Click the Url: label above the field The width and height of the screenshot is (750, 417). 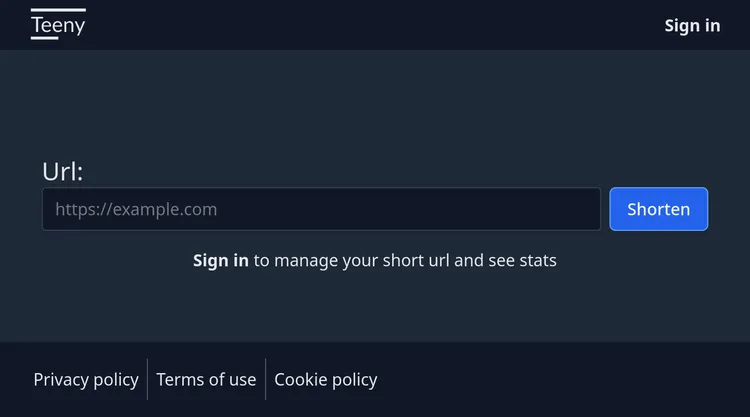coord(63,171)
